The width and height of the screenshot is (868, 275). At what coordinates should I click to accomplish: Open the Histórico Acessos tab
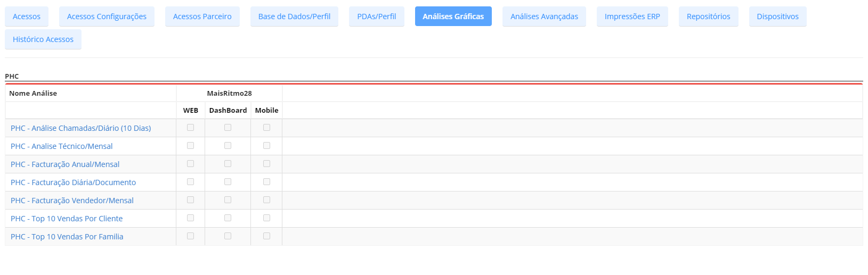(x=43, y=39)
